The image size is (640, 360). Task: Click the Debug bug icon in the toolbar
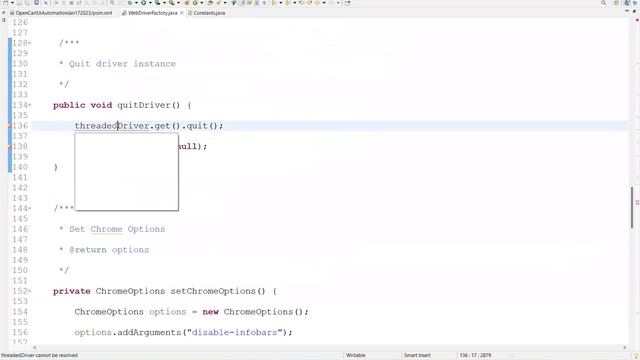tap(130, 3)
